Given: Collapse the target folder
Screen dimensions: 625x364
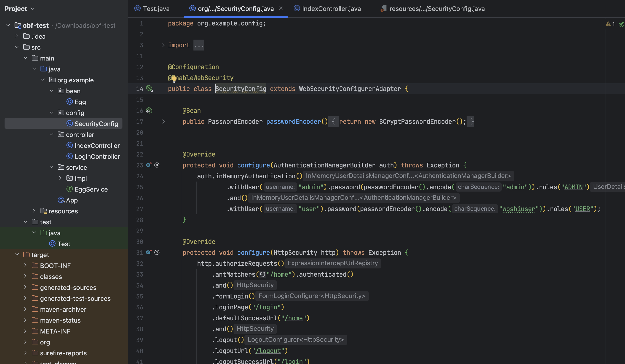Looking at the screenshot, I should click(x=17, y=255).
